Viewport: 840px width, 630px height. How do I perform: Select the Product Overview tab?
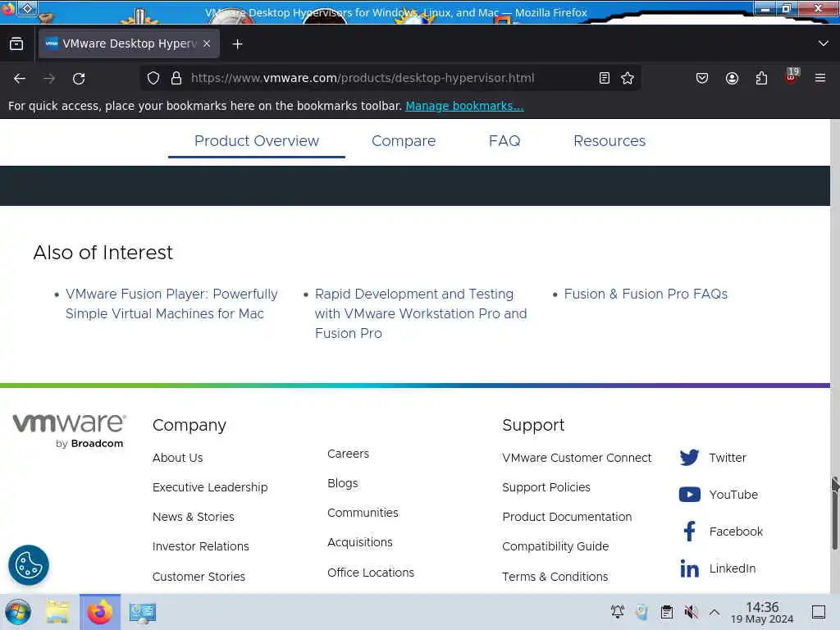pyautogui.click(x=257, y=141)
